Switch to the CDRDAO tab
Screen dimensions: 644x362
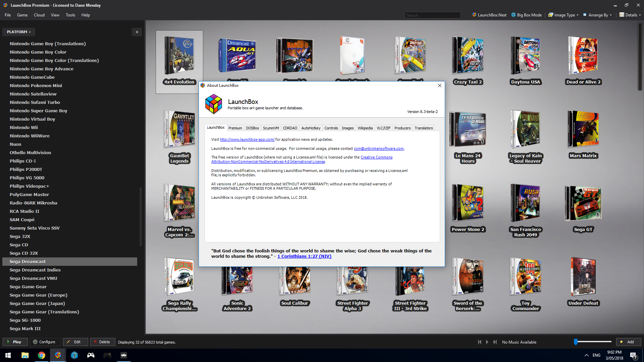click(x=290, y=128)
